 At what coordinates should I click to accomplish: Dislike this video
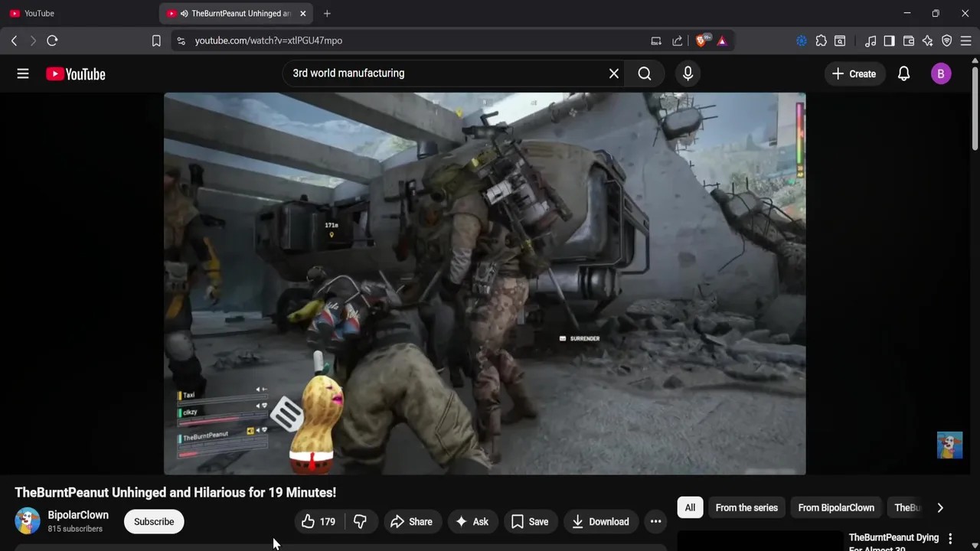click(360, 522)
